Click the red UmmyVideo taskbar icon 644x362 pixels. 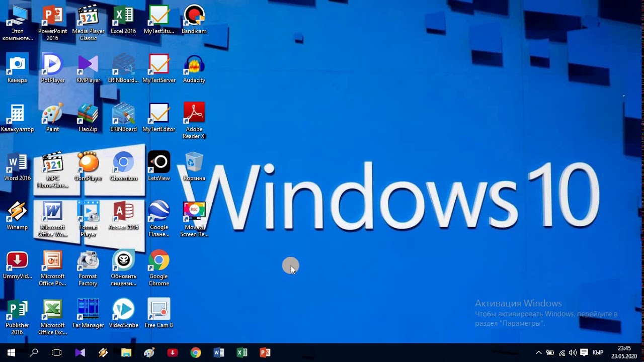click(x=173, y=352)
